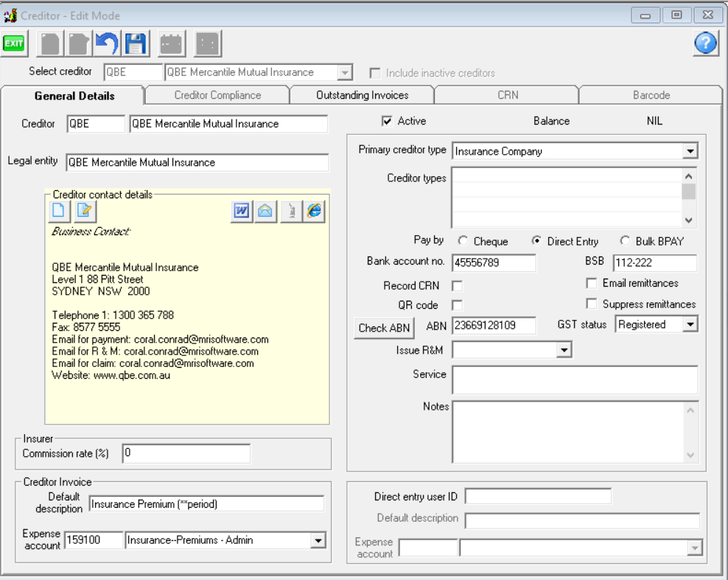Select the Direct Entry pay option
The width and height of the screenshot is (728, 580).
coord(536,241)
